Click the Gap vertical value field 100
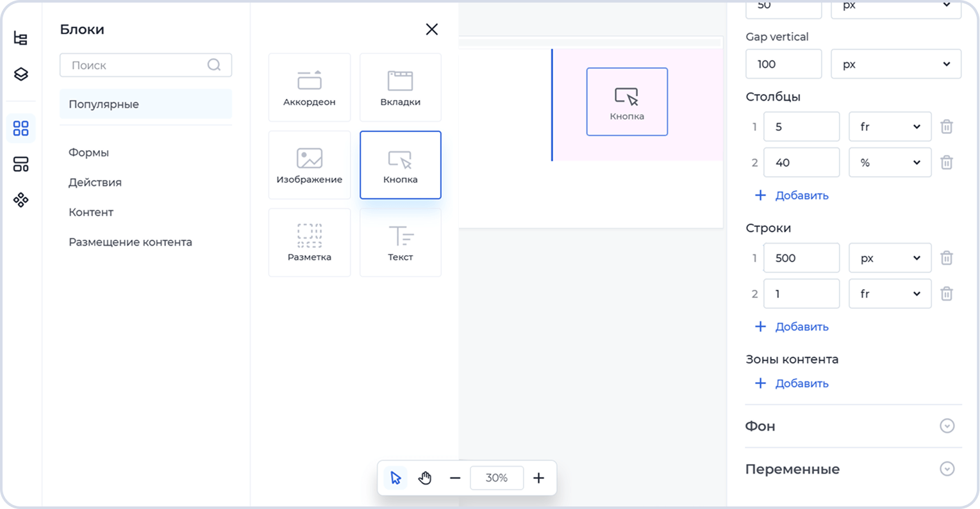 783,64
